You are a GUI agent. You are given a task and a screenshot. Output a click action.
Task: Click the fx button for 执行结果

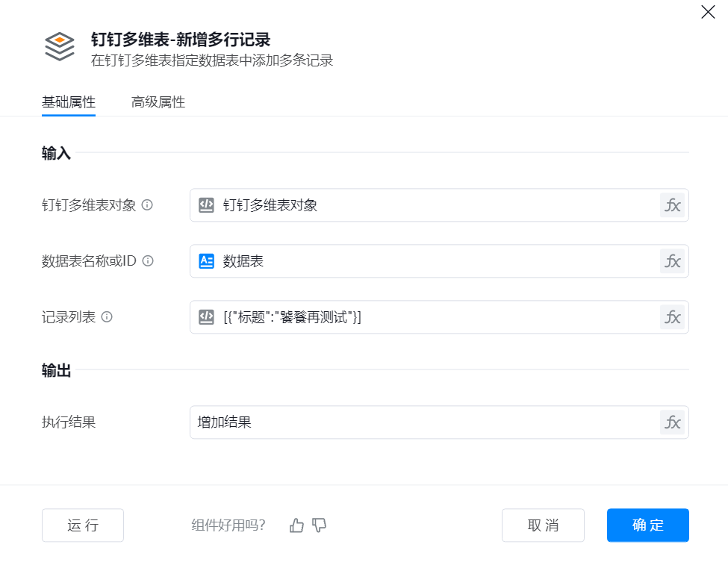point(672,422)
